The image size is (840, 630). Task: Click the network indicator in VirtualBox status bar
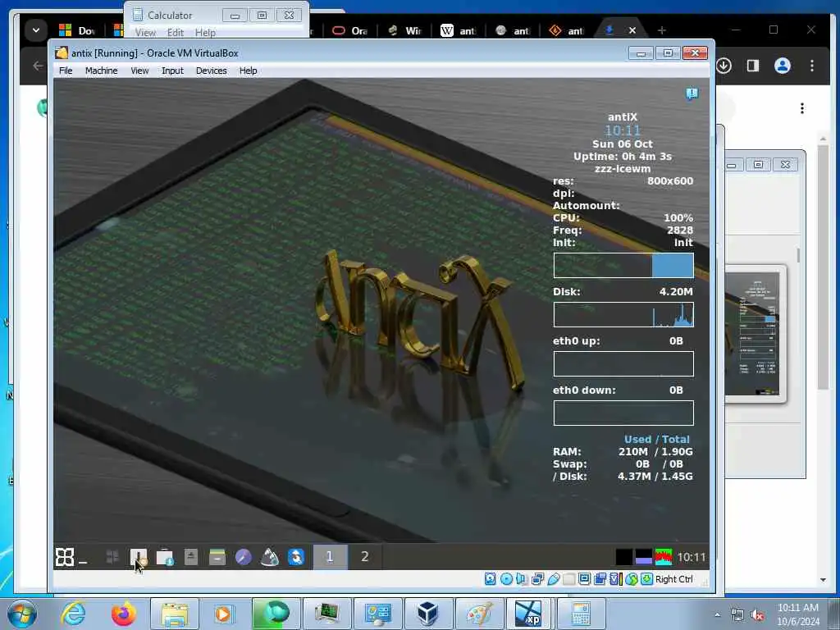pyautogui.click(x=538, y=579)
